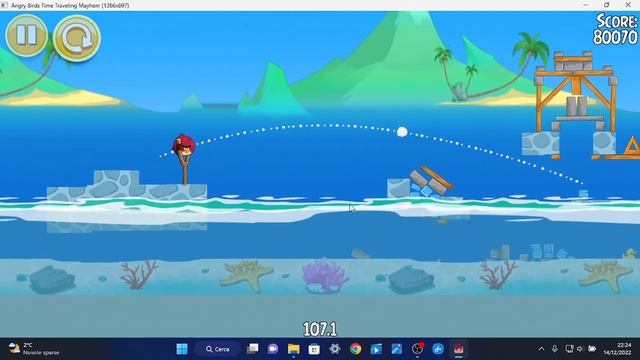Pause the game with the pause button

[27, 36]
